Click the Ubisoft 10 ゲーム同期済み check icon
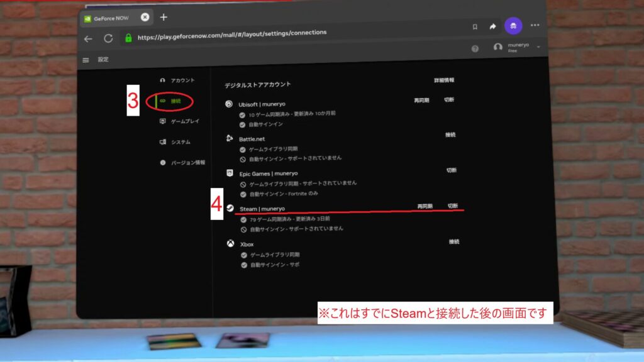This screenshot has width=644, height=362. (x=242, y=115)
